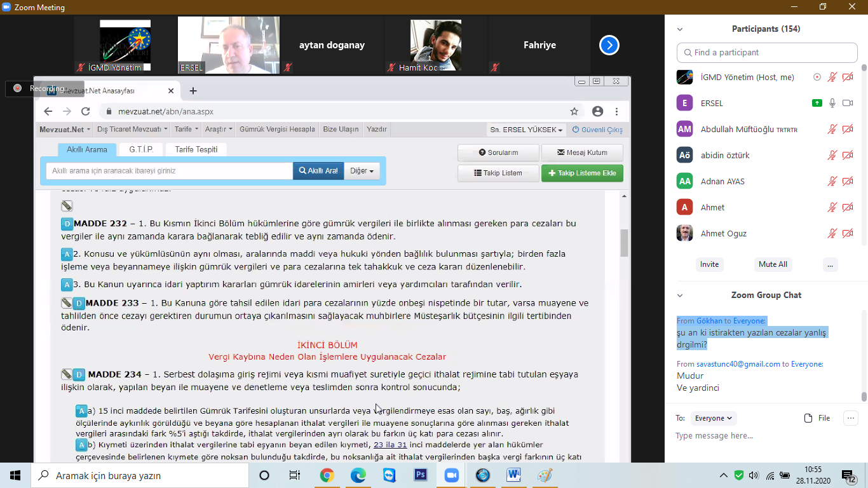
Task: Open the Chrome profile avatar icon
Action: point(597,111)
